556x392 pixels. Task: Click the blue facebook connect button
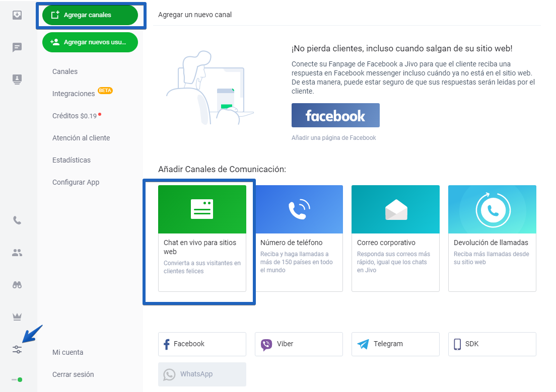tap(335, 115)
